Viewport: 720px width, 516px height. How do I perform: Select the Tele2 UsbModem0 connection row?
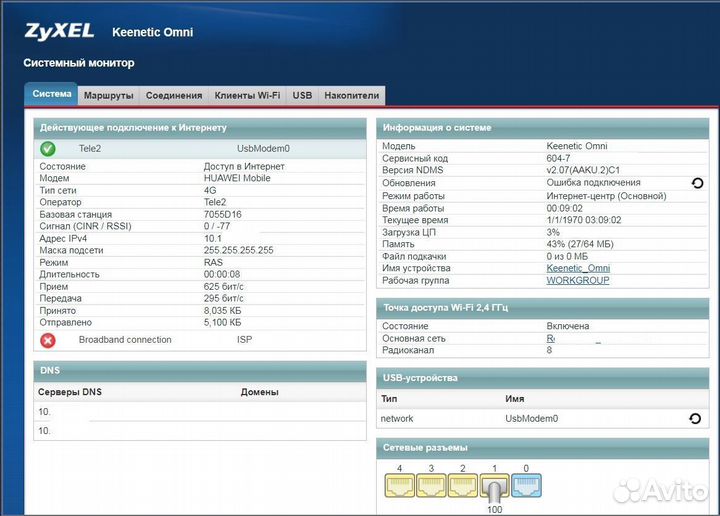pyautogui.click(x=200, y=148)
